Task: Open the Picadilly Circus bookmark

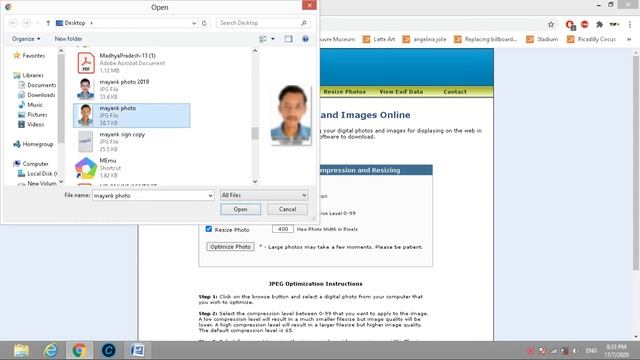Action: tap(591, 39)
